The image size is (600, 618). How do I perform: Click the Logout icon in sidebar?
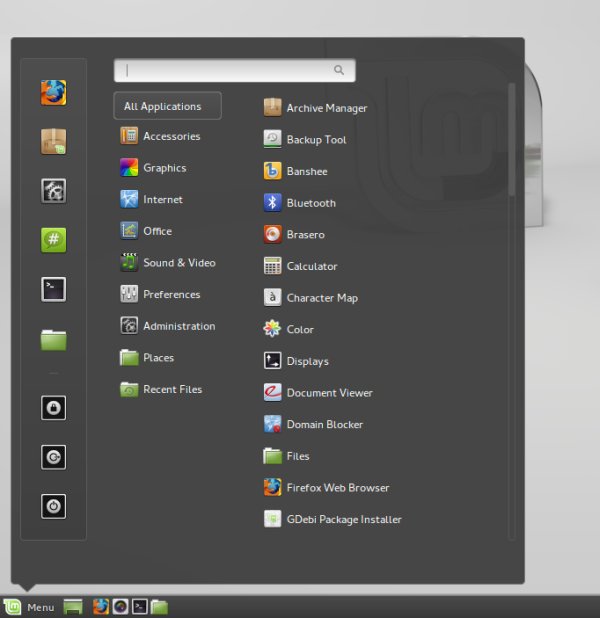tap(53, 457)
